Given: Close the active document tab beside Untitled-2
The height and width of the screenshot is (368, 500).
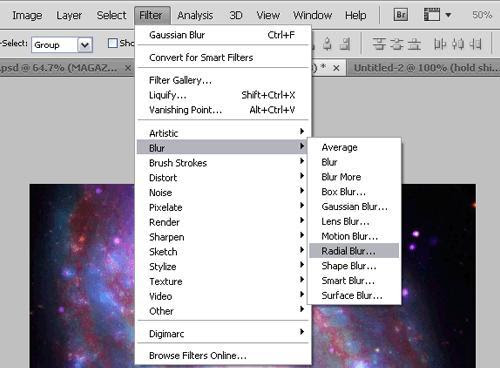Looking at the screenshot, I should coord(336,68).
